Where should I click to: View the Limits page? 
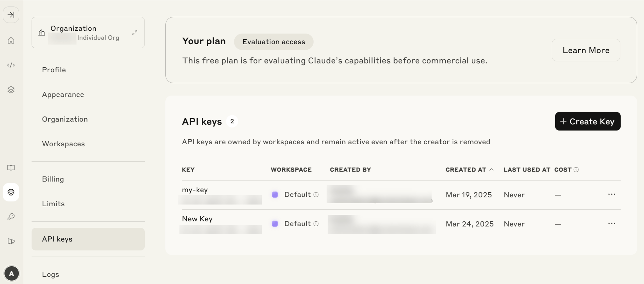point(53,204)
